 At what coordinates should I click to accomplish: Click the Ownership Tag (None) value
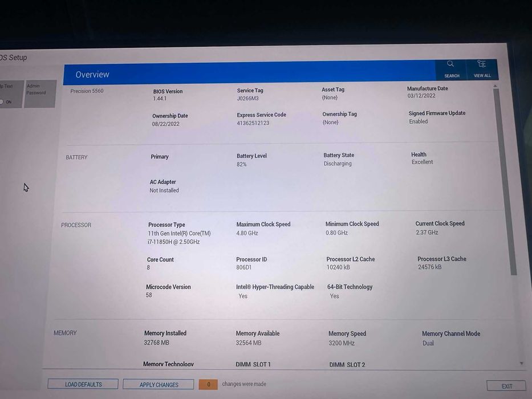tap(330, 122)
